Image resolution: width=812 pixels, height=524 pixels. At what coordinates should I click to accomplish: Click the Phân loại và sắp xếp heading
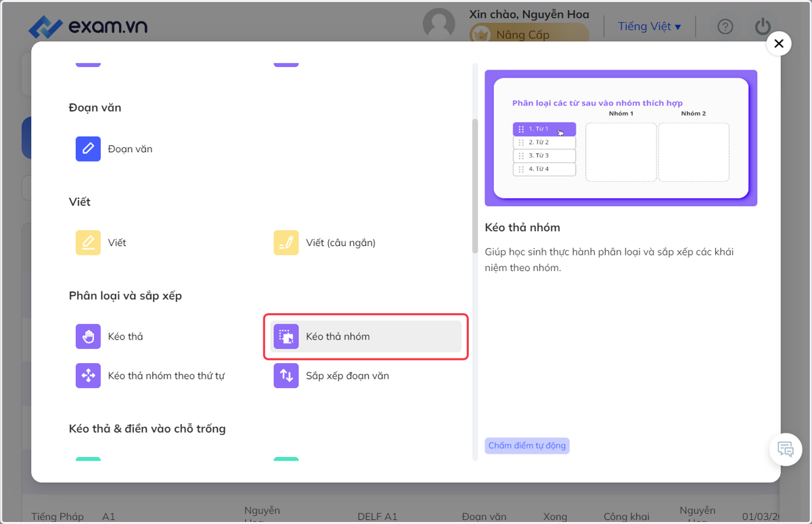pyautogui.click(x=125, y=295)
